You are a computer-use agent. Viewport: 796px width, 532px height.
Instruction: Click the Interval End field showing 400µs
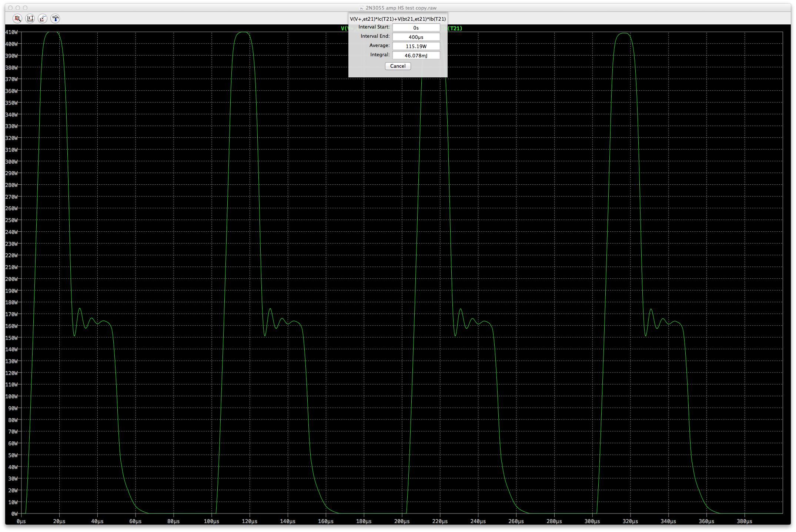pyautogui.click(x=416, y=37)
